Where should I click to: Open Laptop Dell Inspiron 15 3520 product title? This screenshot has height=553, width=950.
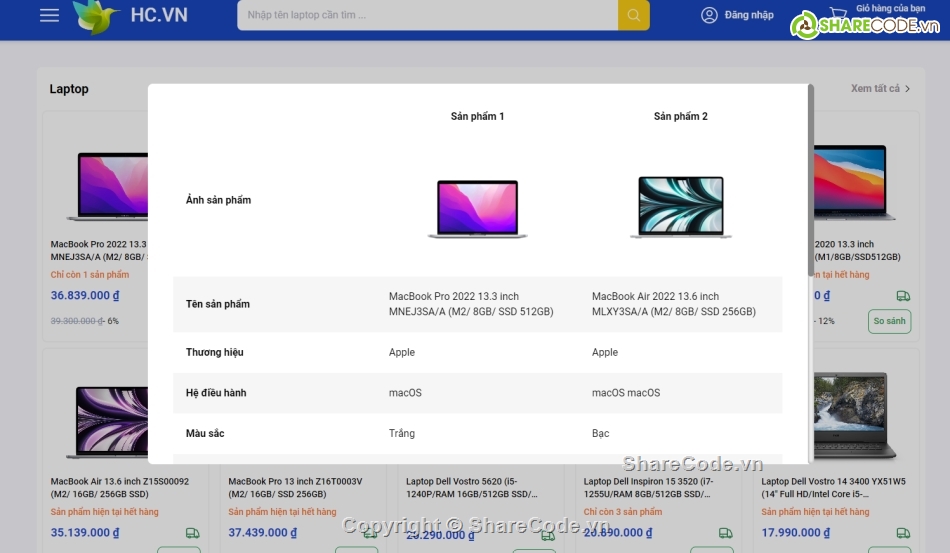click(655, 487)
